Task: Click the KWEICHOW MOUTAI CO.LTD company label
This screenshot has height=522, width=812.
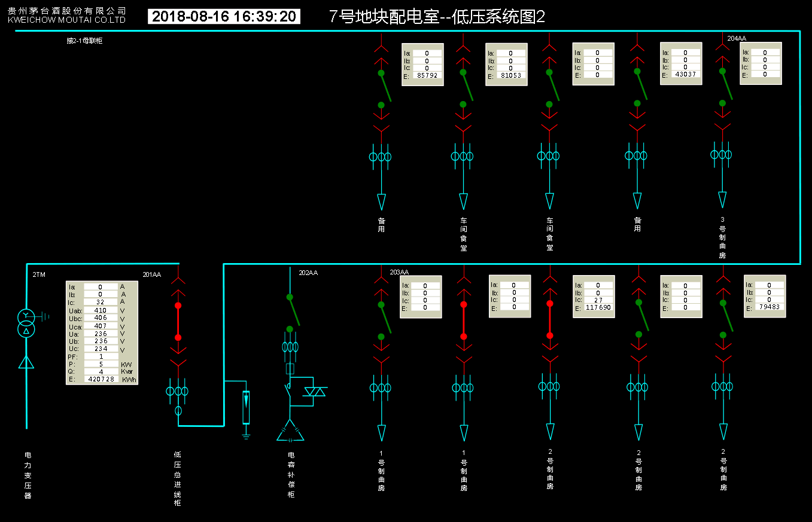Action: pyautogui.click(x=67, y=20)
